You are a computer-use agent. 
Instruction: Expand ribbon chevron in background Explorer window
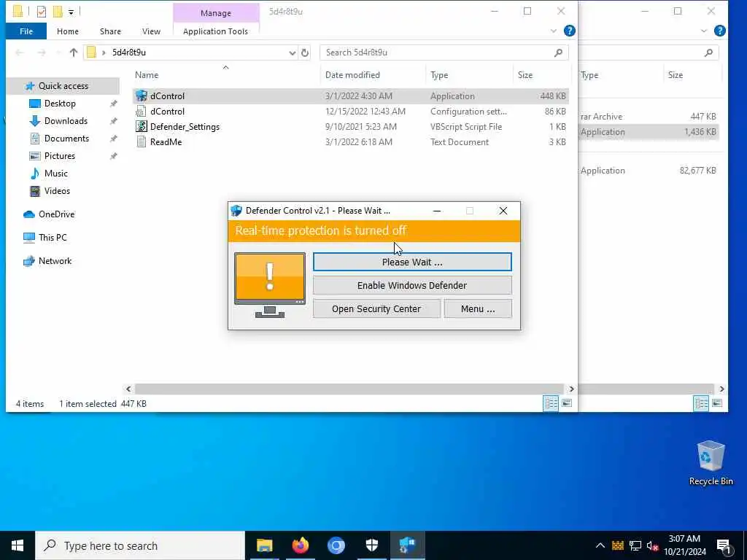tap(704, 31)
